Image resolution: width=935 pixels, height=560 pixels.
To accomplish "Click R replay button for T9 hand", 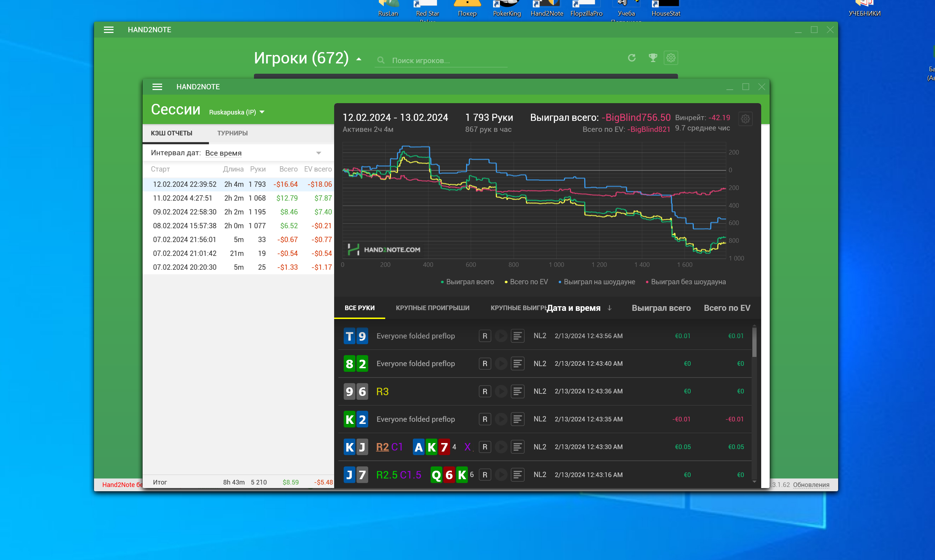I will coord(485,336).
